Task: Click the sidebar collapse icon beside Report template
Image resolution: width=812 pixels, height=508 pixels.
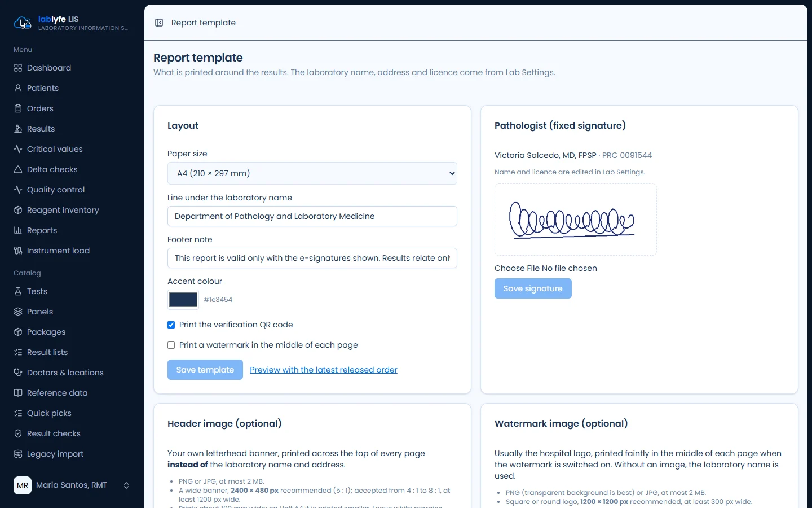Action: click(159, 23)
